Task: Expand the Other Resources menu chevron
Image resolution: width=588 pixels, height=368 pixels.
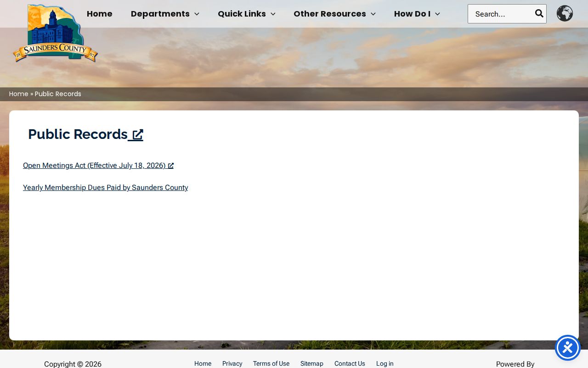Action: [373, 14]
